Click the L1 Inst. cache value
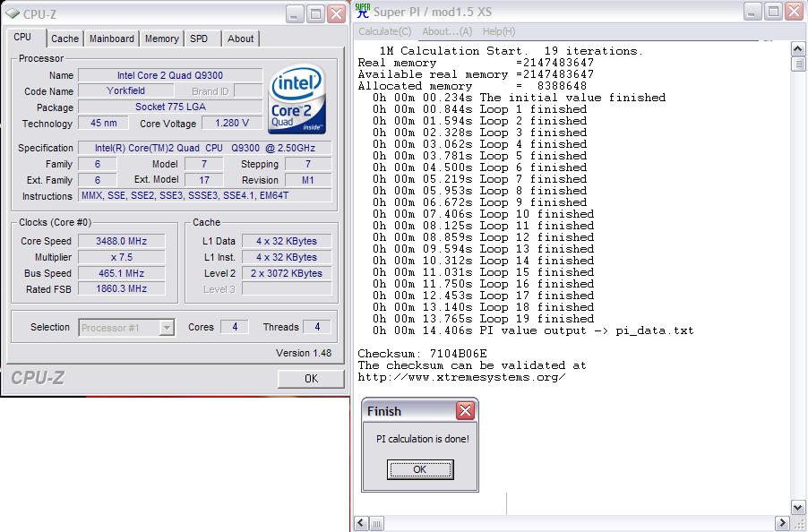 287,257
